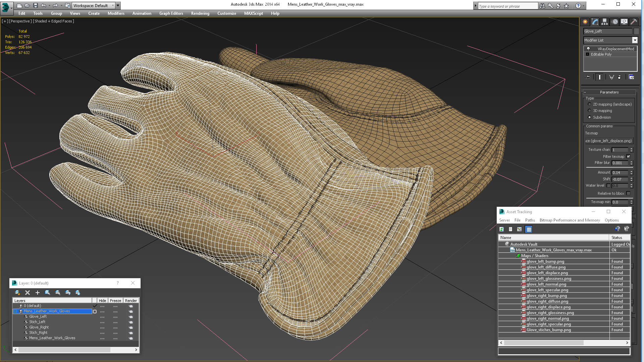Open the Modify command panel tab
Image resolution: width=644 pixels, height=362 pixels.
point(595,22)
